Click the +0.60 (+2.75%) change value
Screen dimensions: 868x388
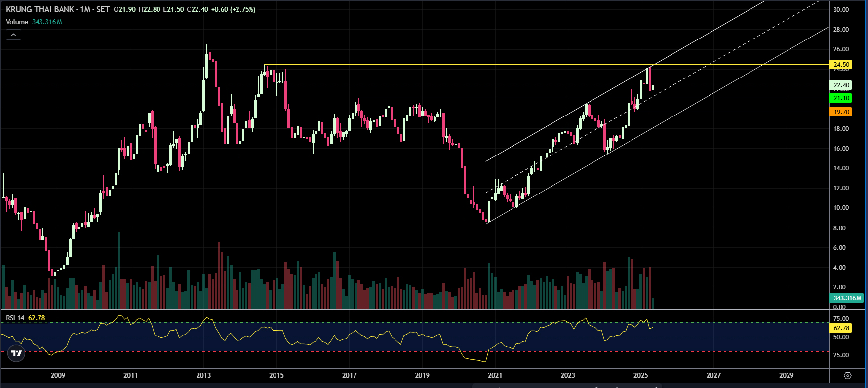pos(233,9)
